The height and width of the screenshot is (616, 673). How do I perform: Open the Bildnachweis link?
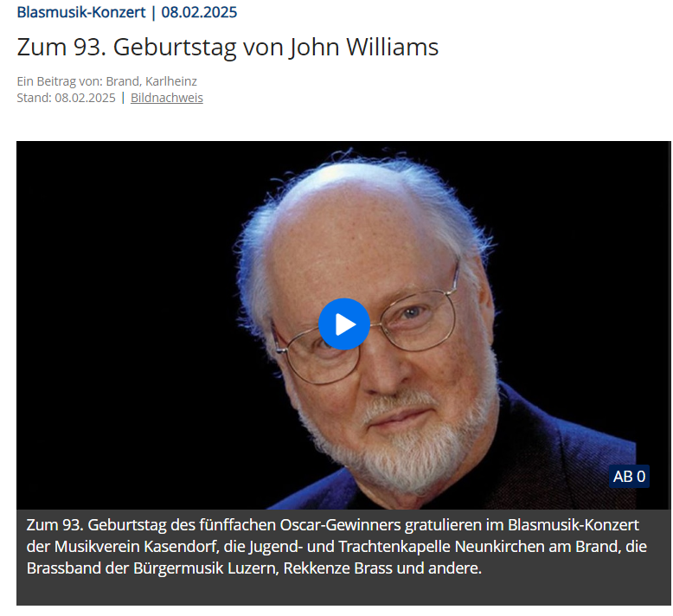(x=167, y=98)
